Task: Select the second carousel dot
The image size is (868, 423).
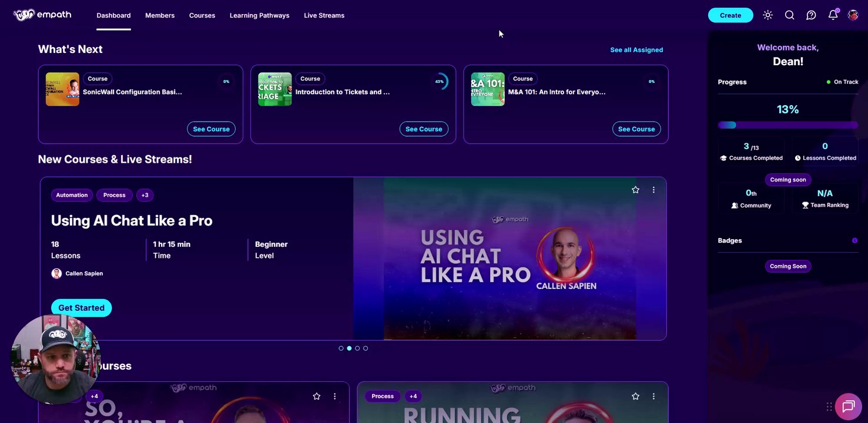Action: click(349, 348)
